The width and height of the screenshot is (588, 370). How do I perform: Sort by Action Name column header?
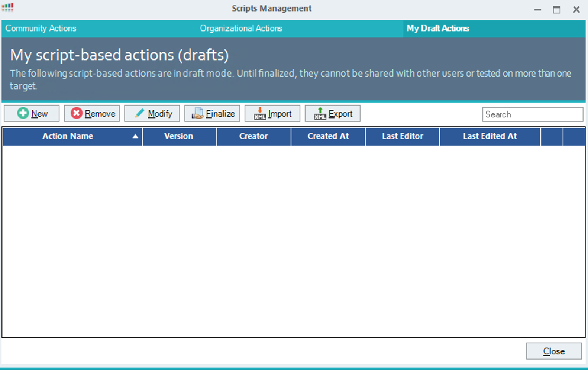(72, 136)
